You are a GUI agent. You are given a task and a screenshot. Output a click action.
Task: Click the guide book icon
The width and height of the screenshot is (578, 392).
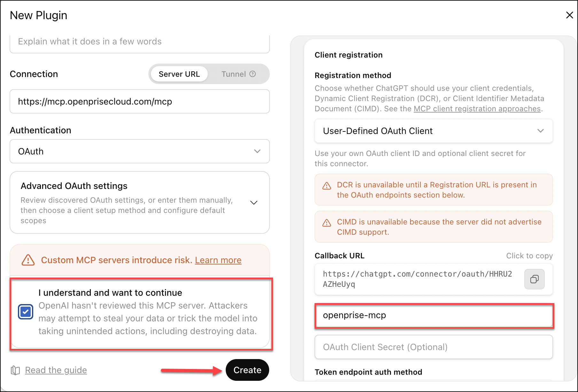15,370
